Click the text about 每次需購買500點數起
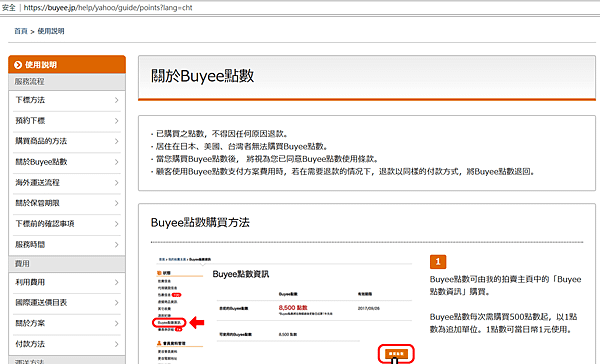The width and height of the screenshot is (600, 364). pos(503,323)
